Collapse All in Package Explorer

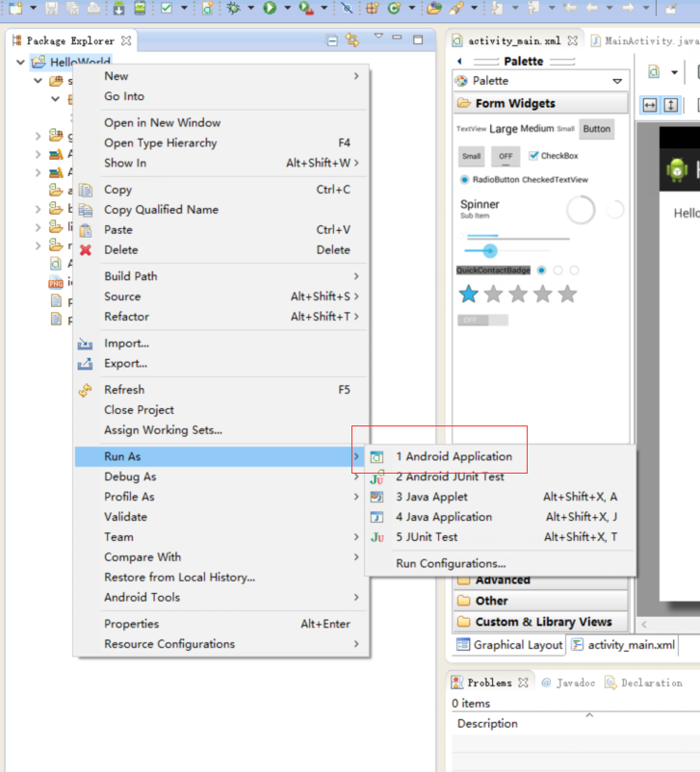(332, 40)
